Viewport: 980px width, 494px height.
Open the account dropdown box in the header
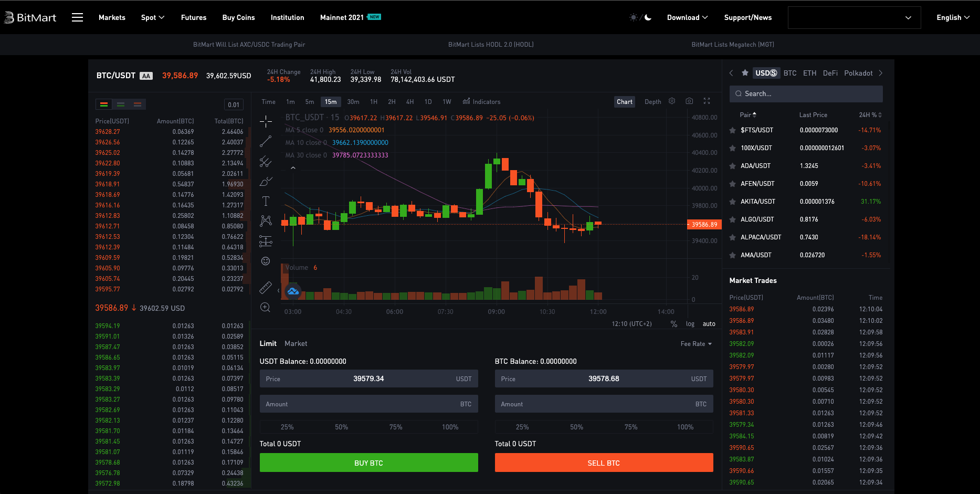(x=855, y=17)
